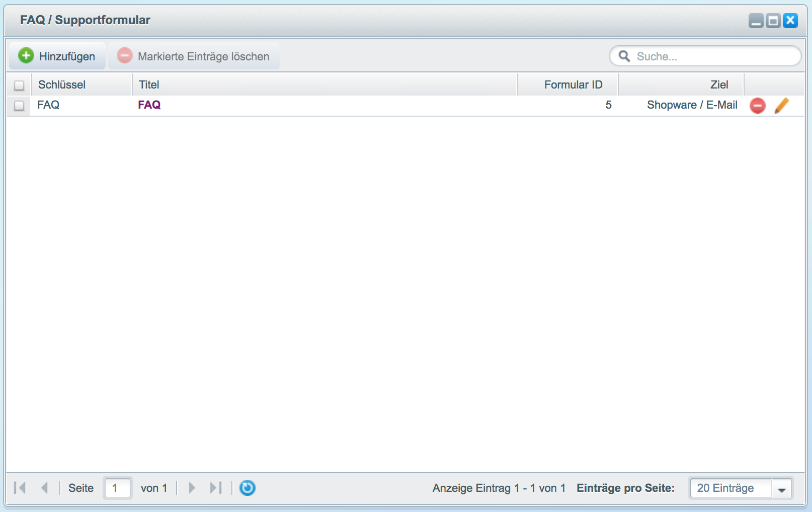Sort by the Schlüssel column header

[82, 84]
